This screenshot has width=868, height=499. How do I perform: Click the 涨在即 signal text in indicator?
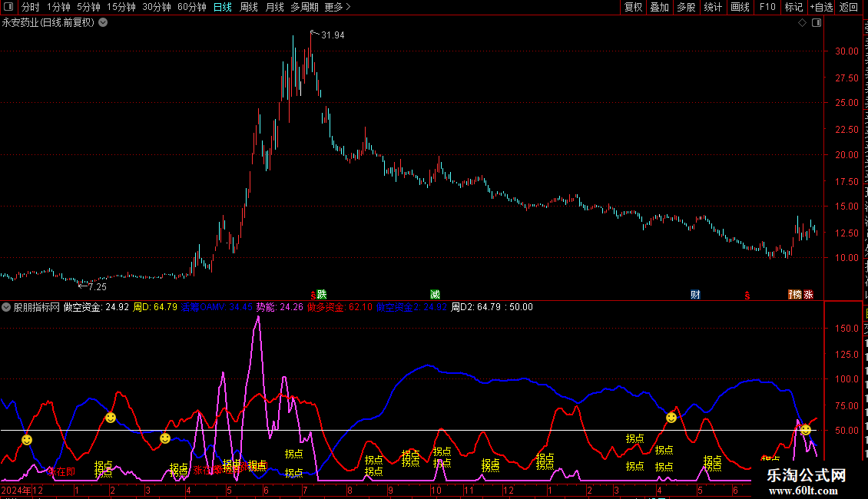[61, 472]
